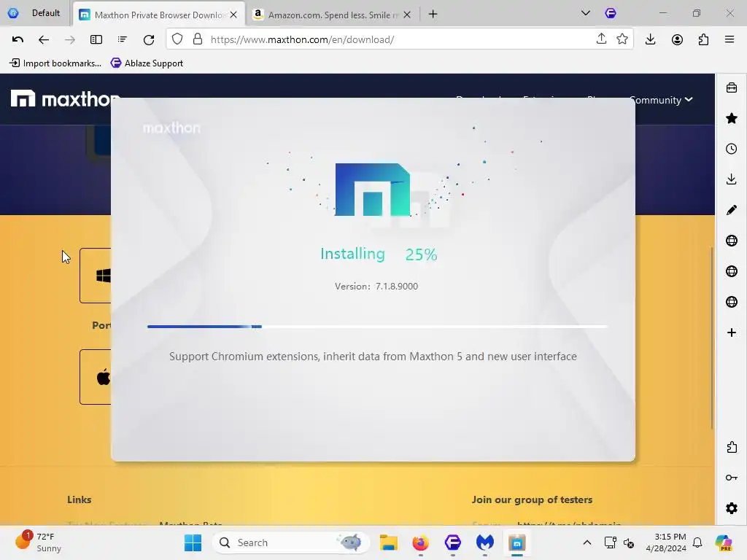This screenshot has width=747, height=560.
Task: Close the Amazon.com tab
Action: [x=407, y=15]
